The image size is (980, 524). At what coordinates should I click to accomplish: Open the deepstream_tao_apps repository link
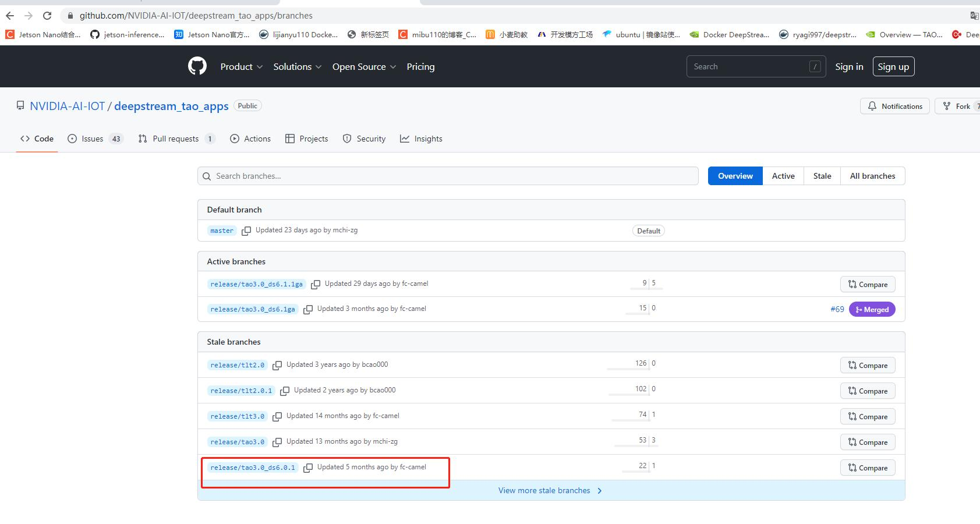(171, 106)
